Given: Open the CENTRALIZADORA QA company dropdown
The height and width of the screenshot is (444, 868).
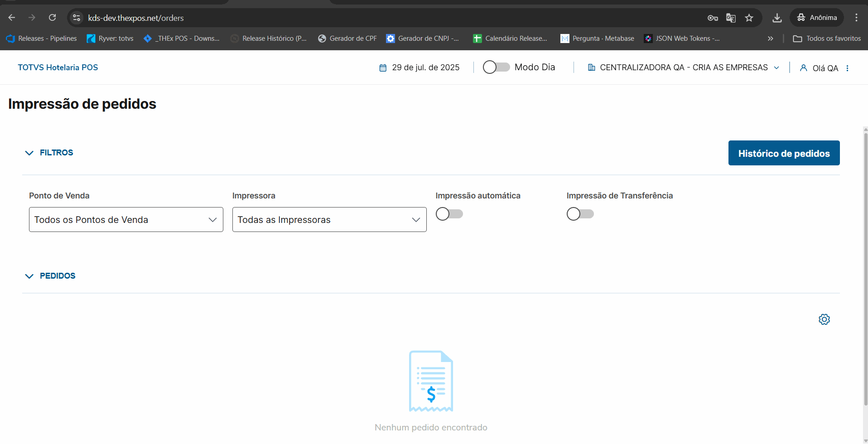Looking at the screenshot, I should click(x=684, y=68).
